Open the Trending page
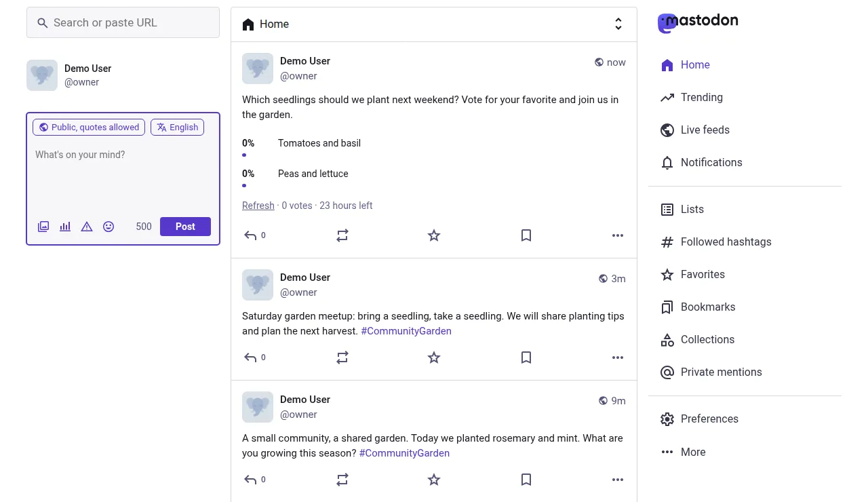 click(692, 97)
